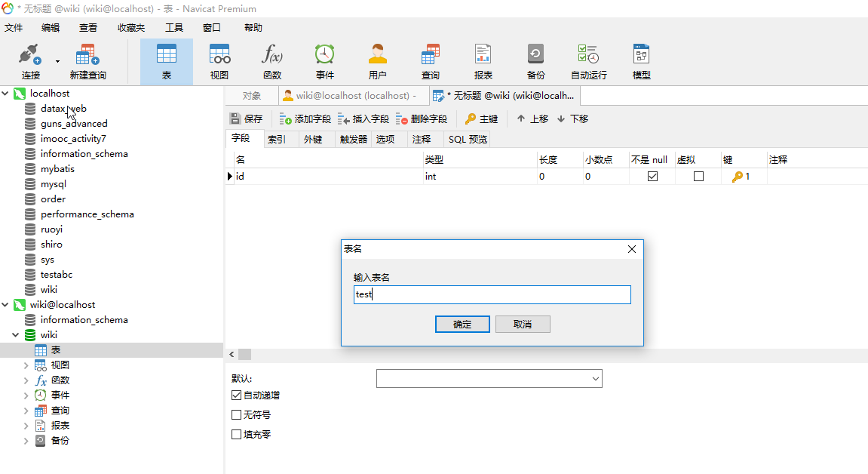Switch to wiki@localhost (localhost) tab
The width and height of the screenshot is (868, 474).
354,96
